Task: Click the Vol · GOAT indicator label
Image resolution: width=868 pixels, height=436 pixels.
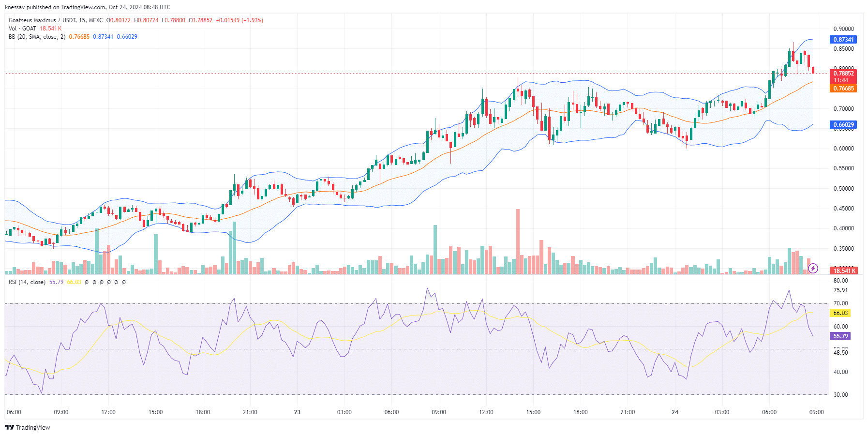Action: (x=22, y=29)
